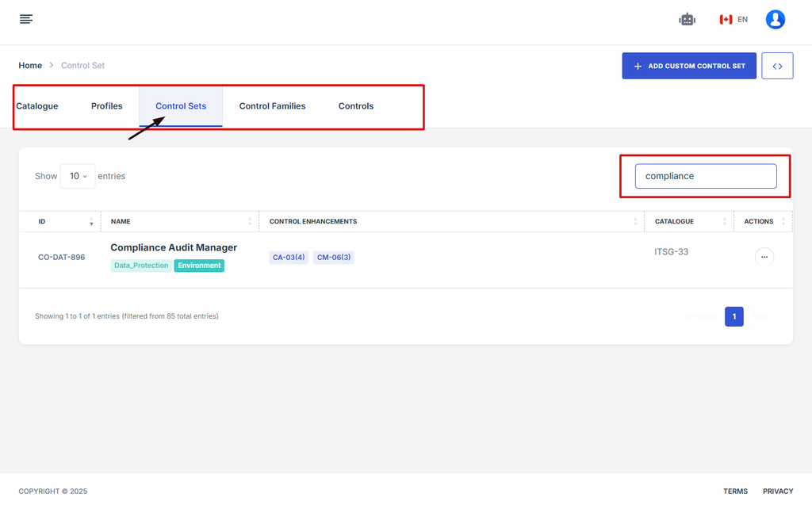Navigate to Home breadcrumb link

tap(30, 66)
